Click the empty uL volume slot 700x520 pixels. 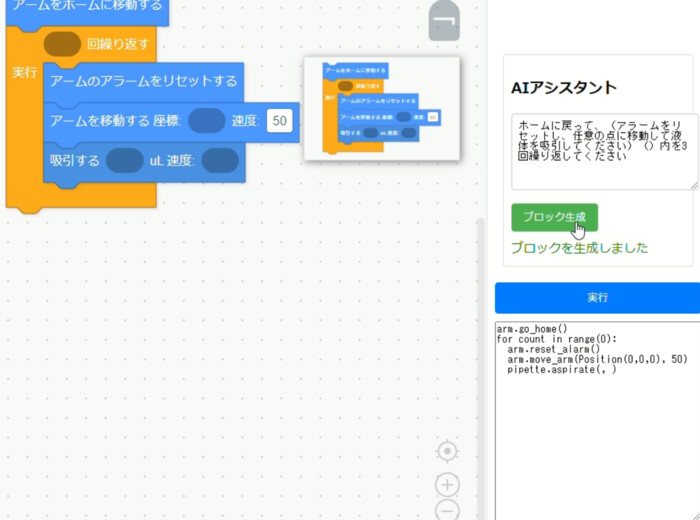125,160
